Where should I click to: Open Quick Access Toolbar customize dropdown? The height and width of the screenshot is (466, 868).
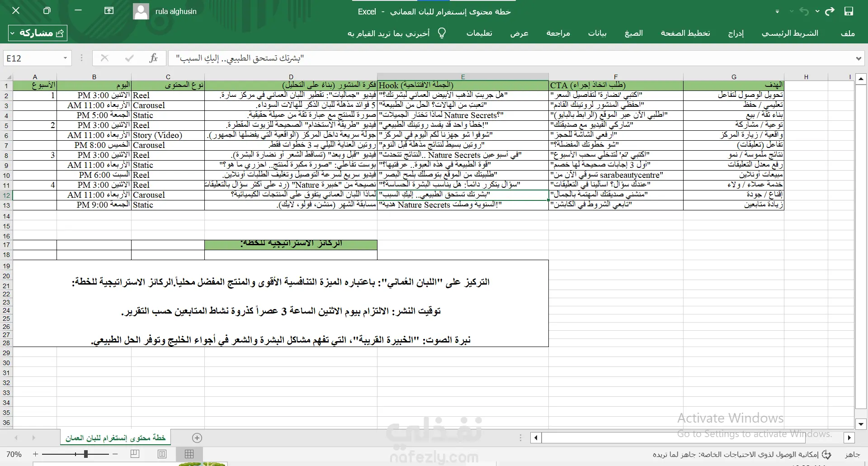[x=778, y=12]
